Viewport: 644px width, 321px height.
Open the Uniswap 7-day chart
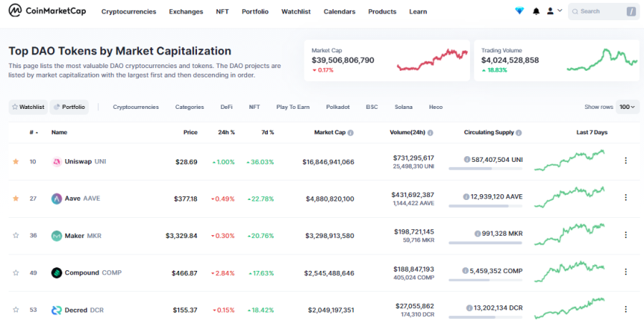point(569,160)
